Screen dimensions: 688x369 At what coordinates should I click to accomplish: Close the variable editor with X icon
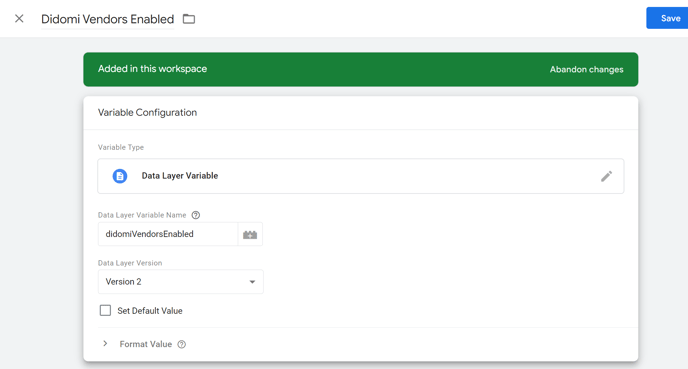[x=19, y=18]
